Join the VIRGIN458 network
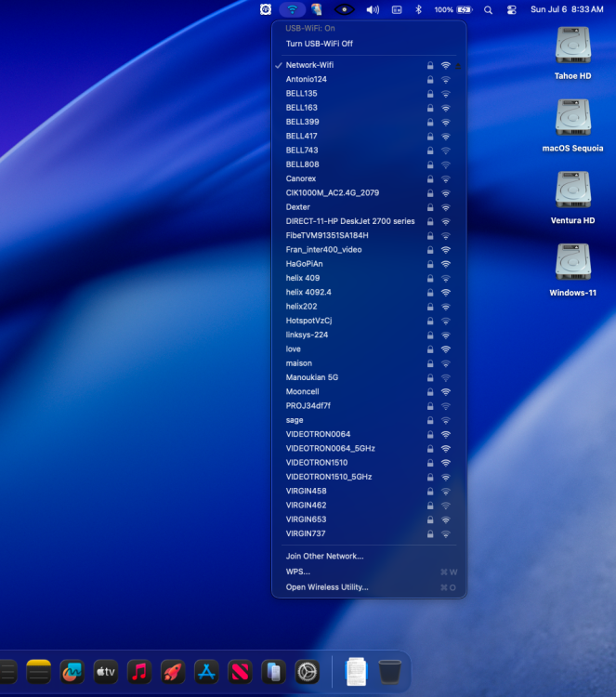This screenshot has height=697, width=616. tap(369, 492)
